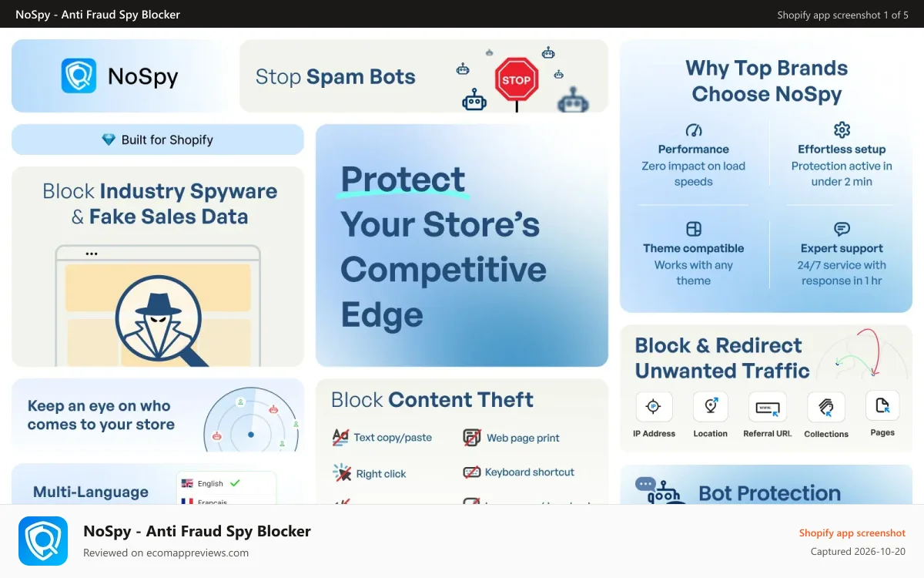
Task: Click the Zero impact on load speeds text
Action: point(694,174)
